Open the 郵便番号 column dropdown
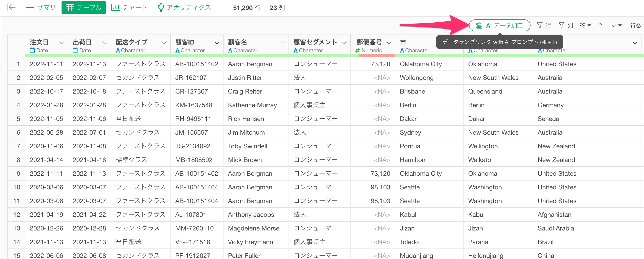Viewport: 644px width, 259px height. (x=389, y=43)
